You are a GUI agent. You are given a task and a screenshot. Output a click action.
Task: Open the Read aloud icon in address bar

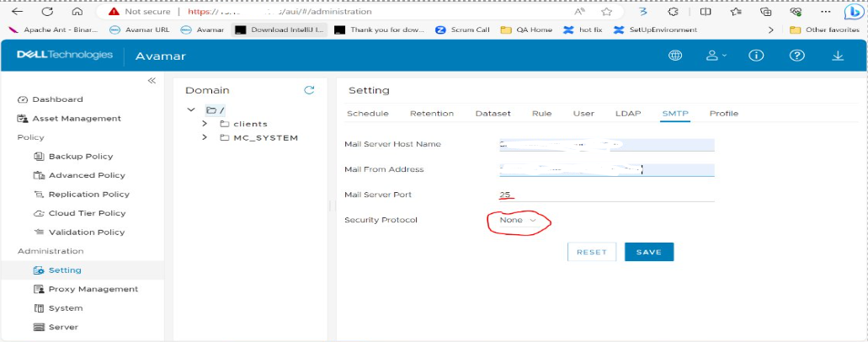[579, 11]
